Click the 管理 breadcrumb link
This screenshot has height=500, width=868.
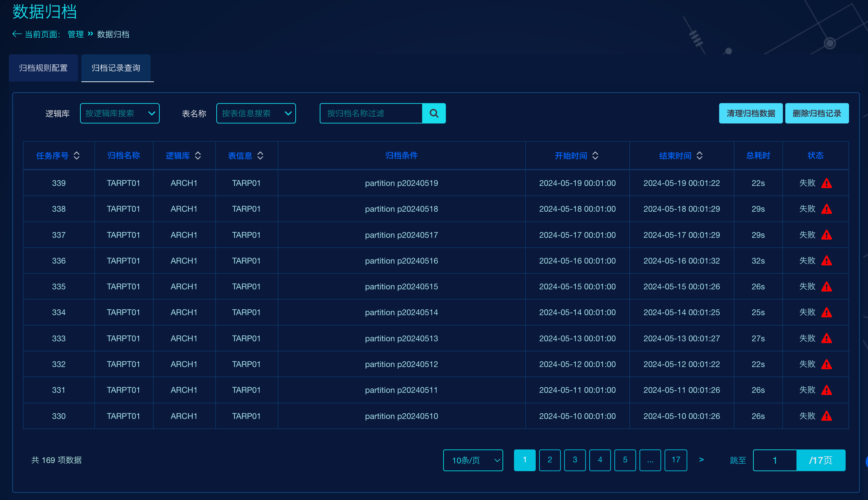click(x=76, y=34)
